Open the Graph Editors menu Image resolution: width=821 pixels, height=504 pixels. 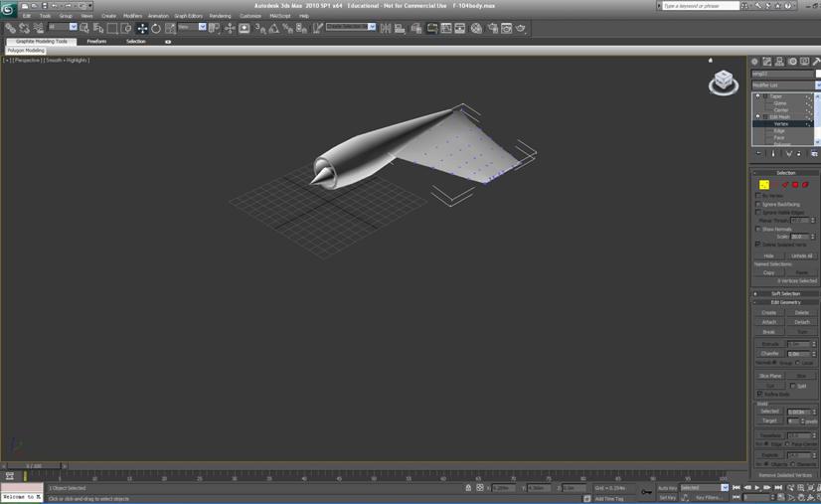189,16
